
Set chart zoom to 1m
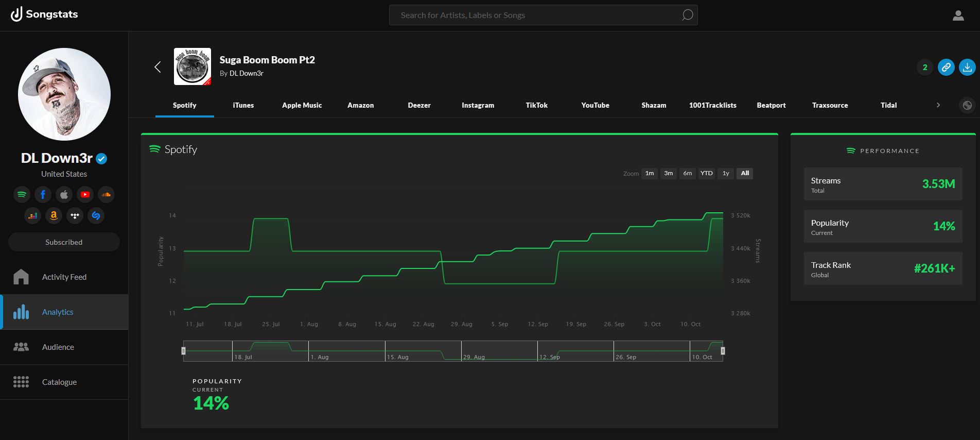pyautogui.click(x=650, y=173)
